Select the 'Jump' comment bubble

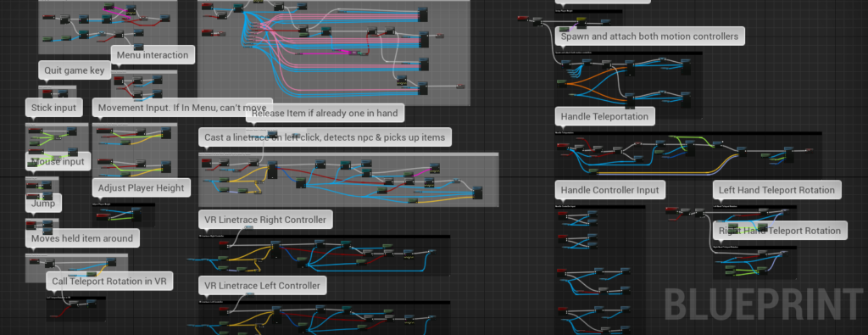(x=43, y=204)
